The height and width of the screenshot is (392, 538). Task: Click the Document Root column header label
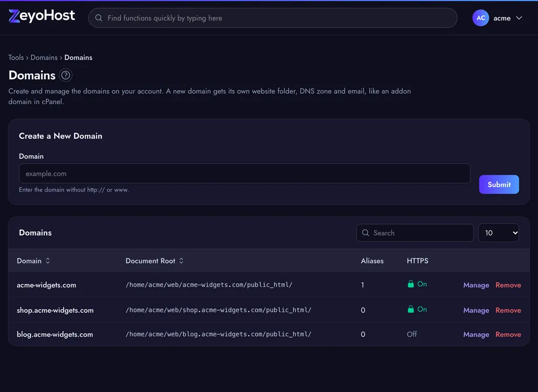[x=150, y=261]
